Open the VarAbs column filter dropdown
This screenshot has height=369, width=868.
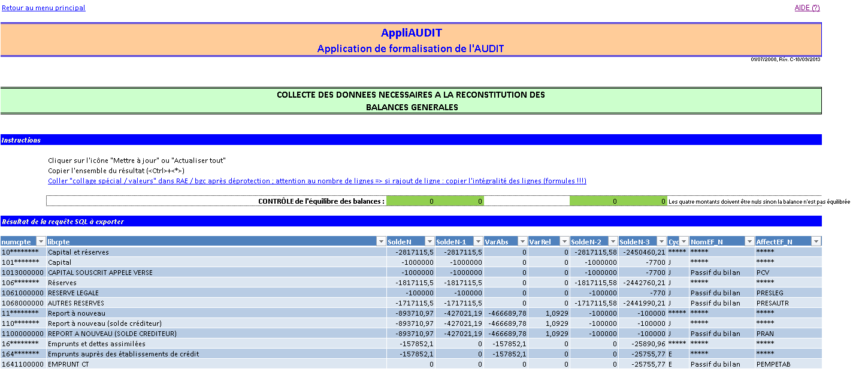522,241
